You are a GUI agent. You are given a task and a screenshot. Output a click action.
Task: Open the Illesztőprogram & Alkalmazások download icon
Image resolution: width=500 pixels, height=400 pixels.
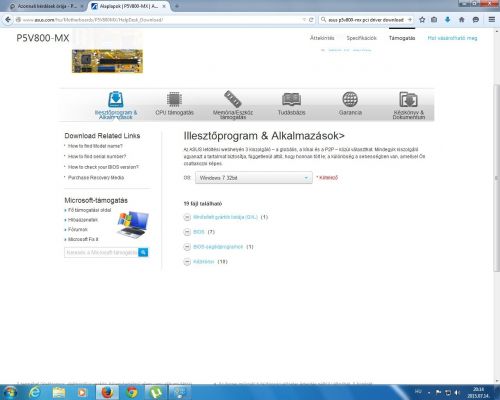pyautogui.click(x=116, y=99)
